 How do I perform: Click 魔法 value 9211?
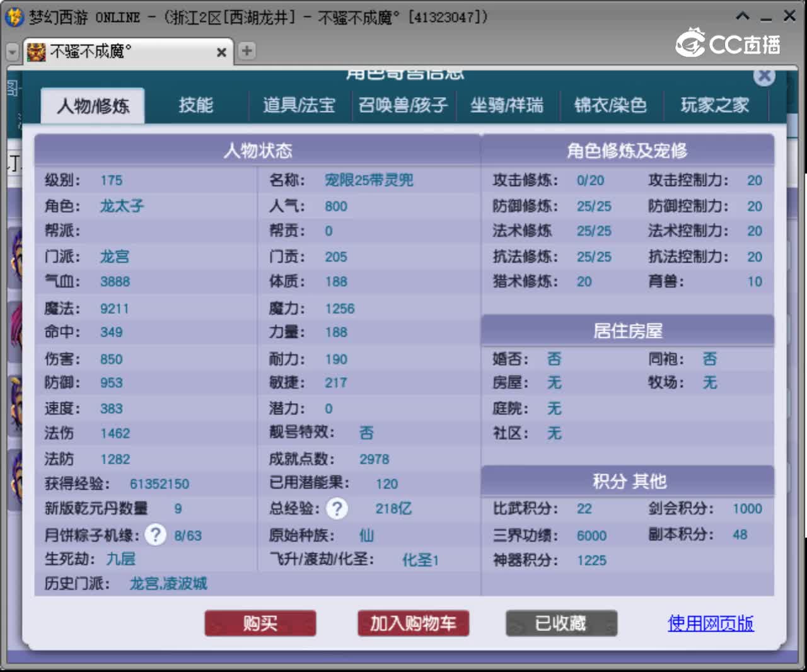pyautogui.click(x=115, y=309)
